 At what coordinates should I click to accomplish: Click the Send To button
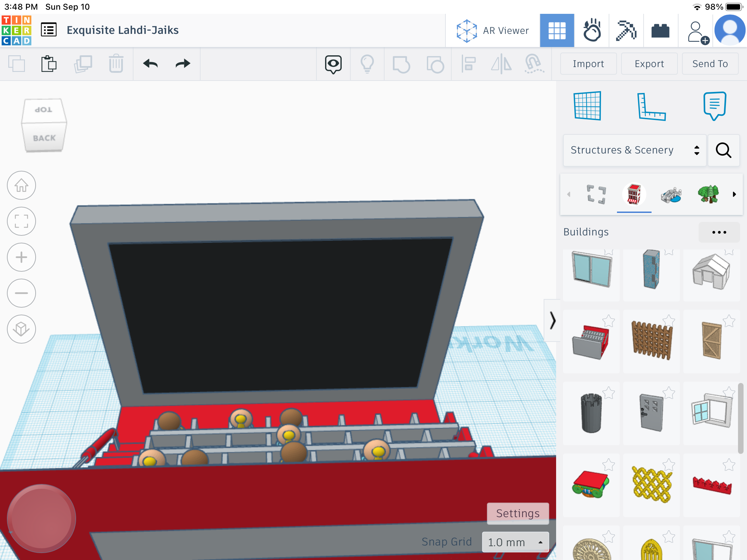coord(710,64)
